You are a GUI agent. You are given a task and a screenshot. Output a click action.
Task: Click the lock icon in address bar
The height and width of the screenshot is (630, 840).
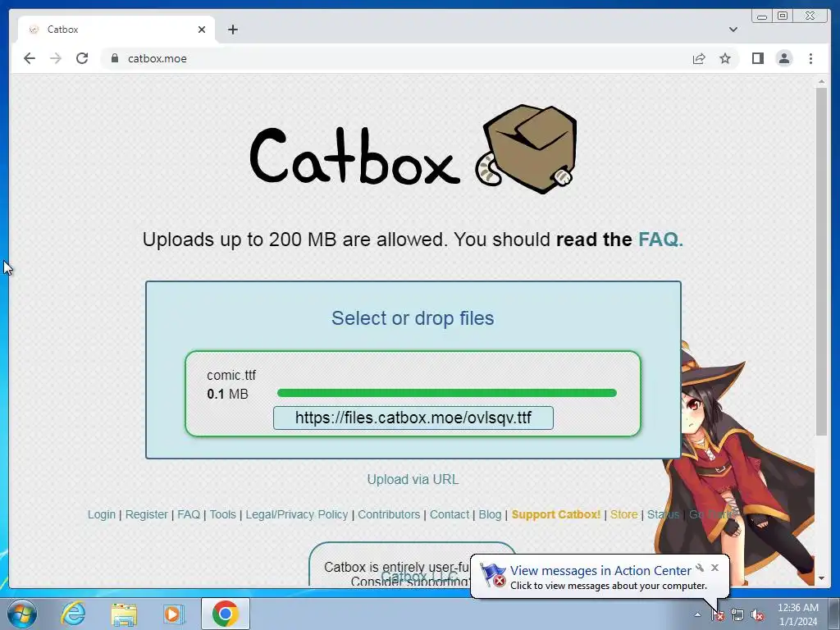pos(114,58)
